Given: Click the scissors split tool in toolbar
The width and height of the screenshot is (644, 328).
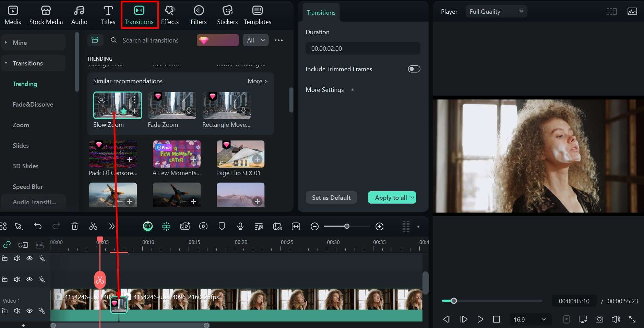Looking at the screenshot, I should point(93,226).
